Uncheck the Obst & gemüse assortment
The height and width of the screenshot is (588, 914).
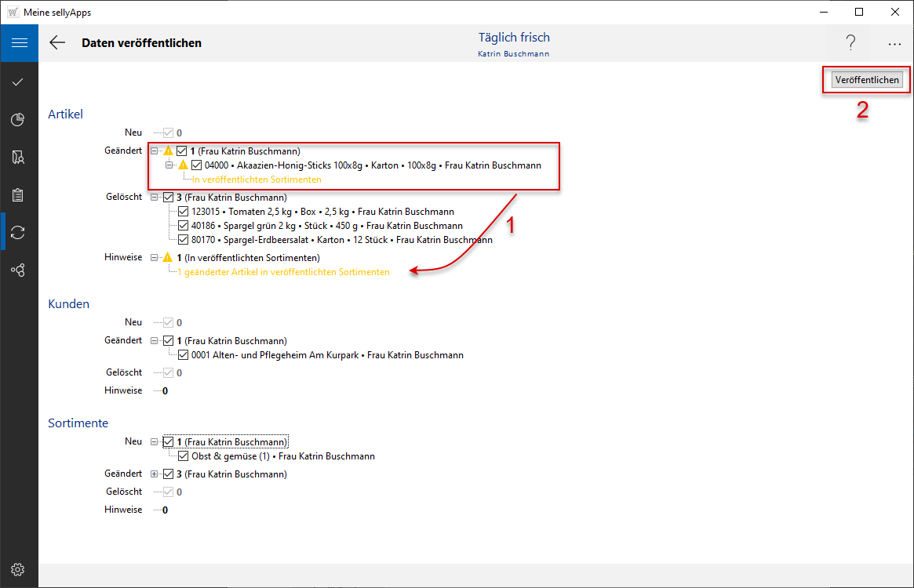coord(184,456)
